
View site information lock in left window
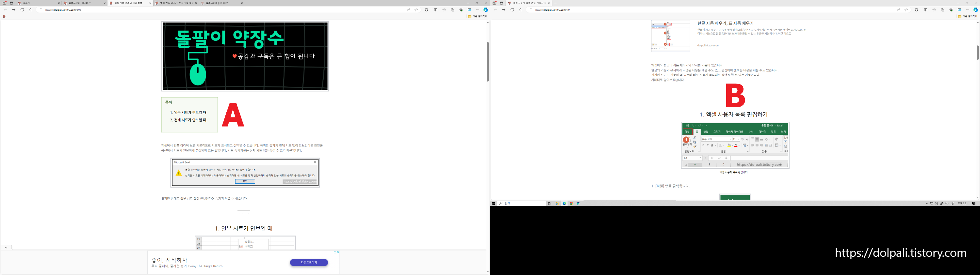tap(41, 10)
